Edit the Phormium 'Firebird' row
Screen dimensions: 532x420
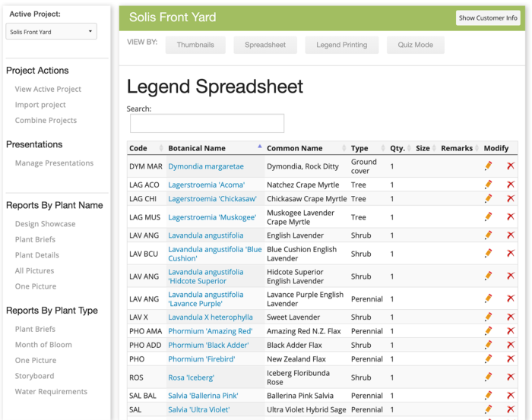pos(488,358)
